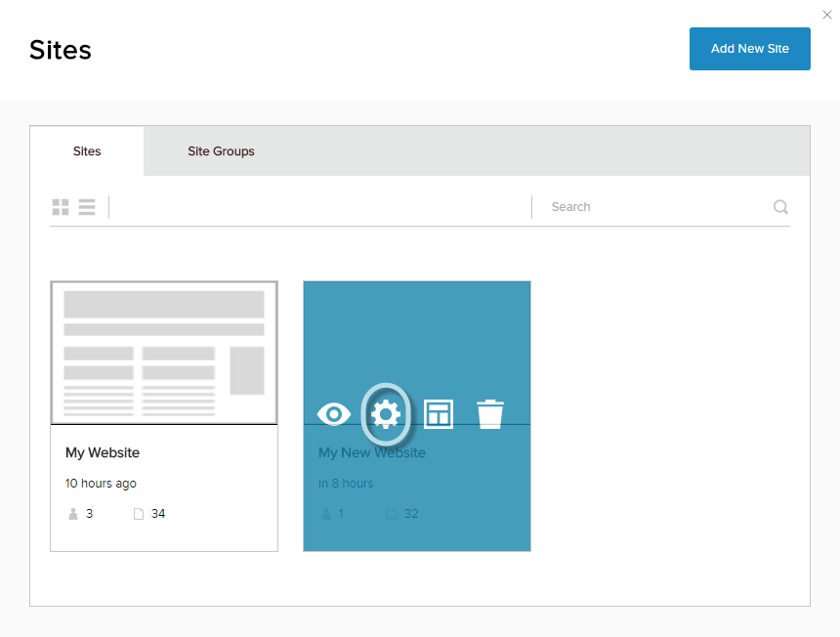Select the Sites tab
Image resolution: width=840 pixels, height=637 pixels.
(x=87, y=151)
